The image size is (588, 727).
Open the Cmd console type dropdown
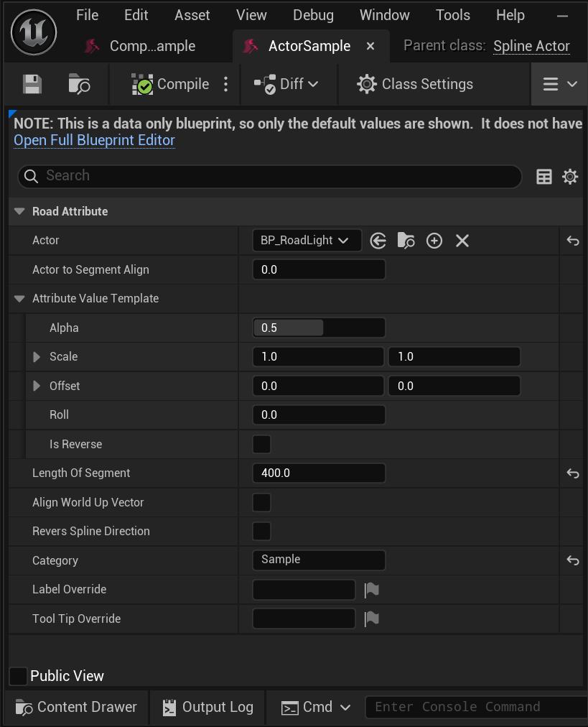point(316,708)
